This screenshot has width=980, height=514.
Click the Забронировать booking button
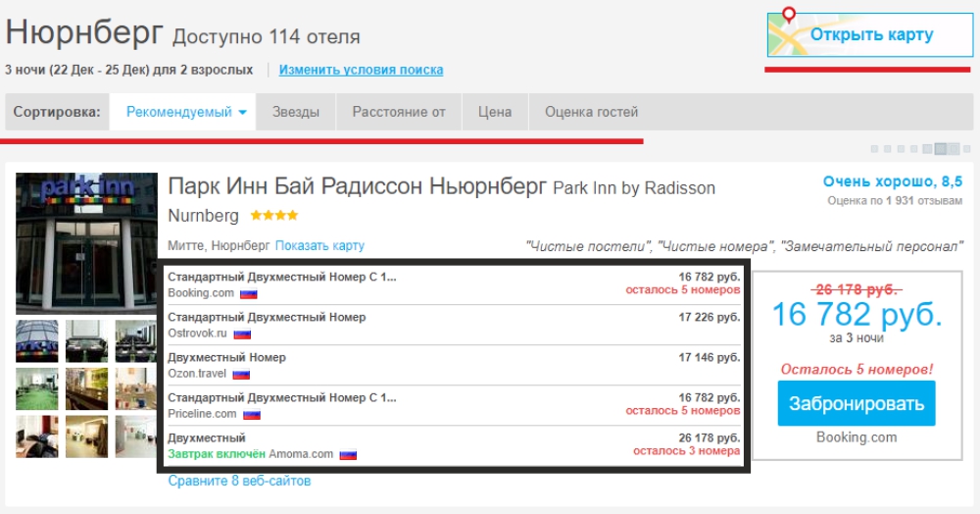coord(857,403)
